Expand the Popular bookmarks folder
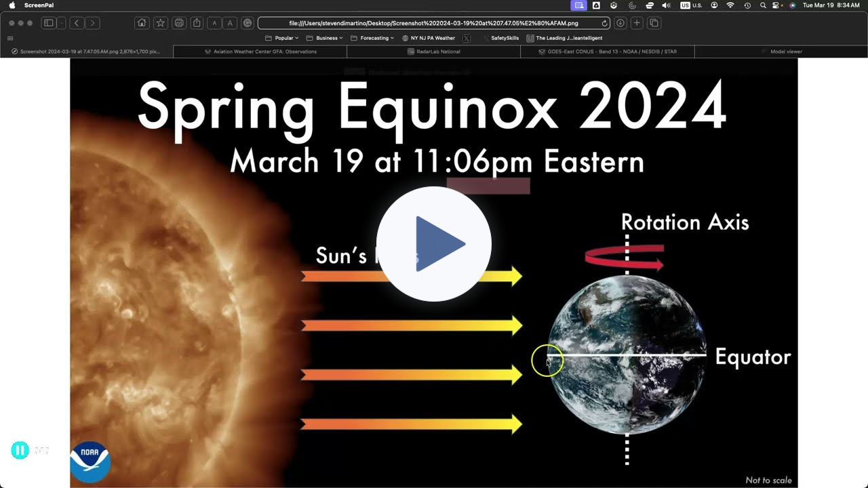The height and width of the screenshot is (488, 868). click(283, 38)
